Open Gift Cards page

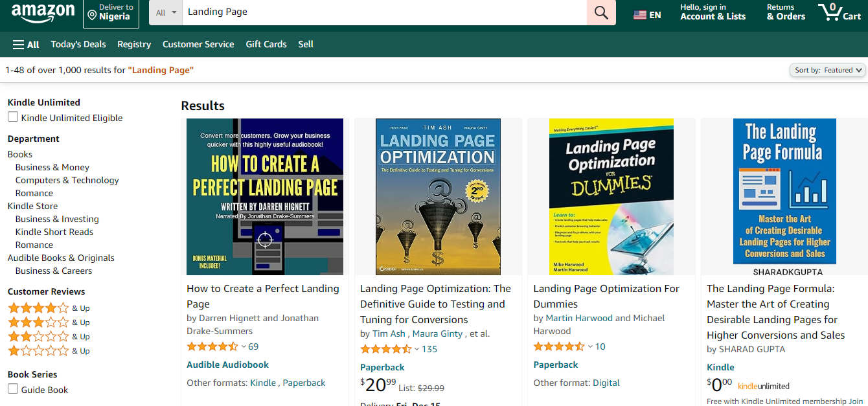(x=266, y=44)
